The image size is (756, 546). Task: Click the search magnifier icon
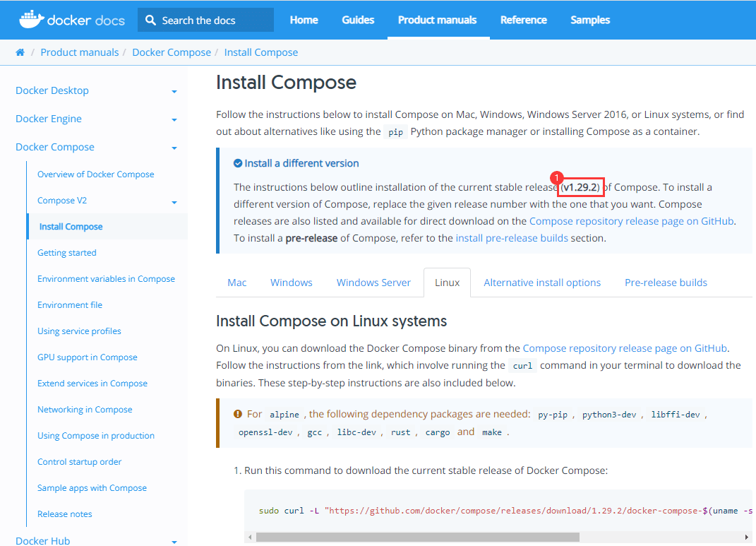coord(150,20)
